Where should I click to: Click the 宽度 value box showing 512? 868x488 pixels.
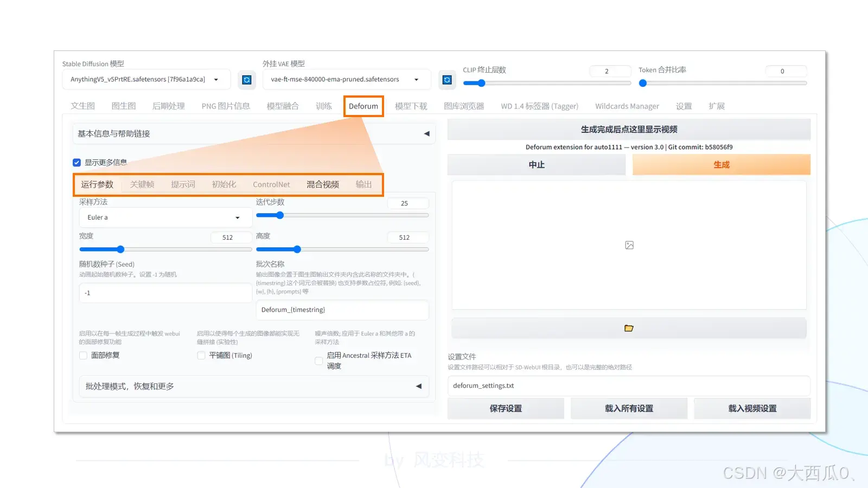click(x=231, y=237)
